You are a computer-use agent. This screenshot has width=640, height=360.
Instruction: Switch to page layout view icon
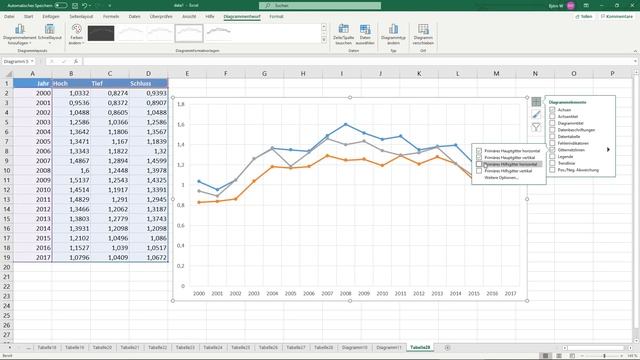coord(559,356)
